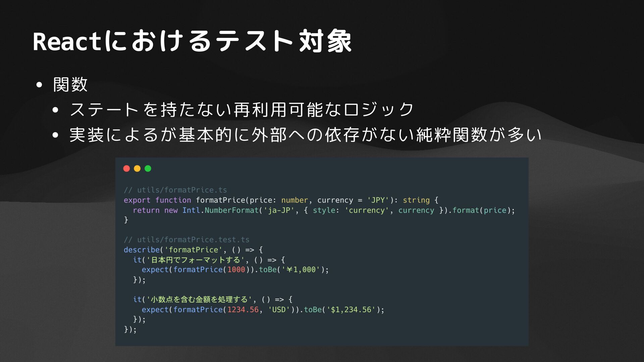Click the '￥1,000' expected string

pyautogui.click(x=301, y=269)
